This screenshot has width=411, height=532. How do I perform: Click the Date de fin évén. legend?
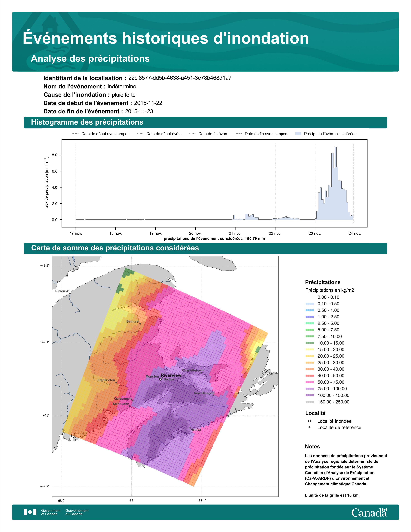[x=209, y=134]
